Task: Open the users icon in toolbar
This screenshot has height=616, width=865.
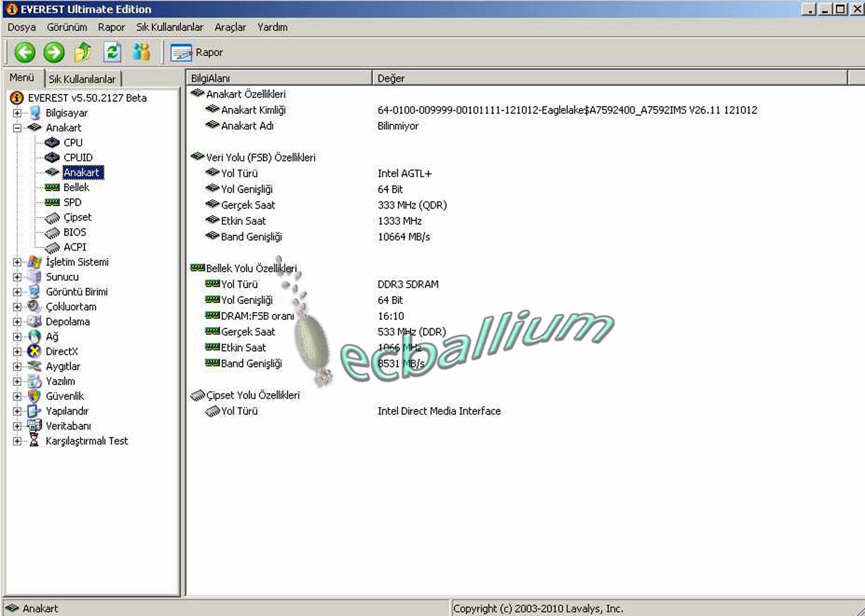Action: point(141,52)
